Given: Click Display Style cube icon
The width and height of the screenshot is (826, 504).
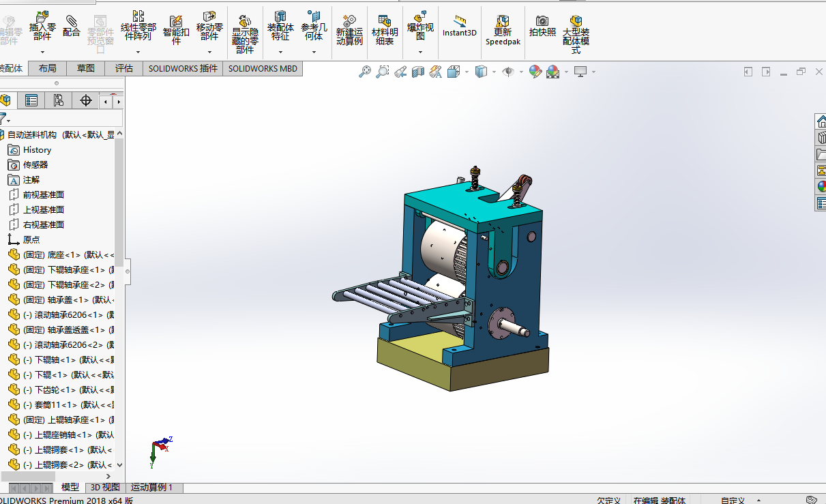Looking at the screenshot, I should click(481, 71).
